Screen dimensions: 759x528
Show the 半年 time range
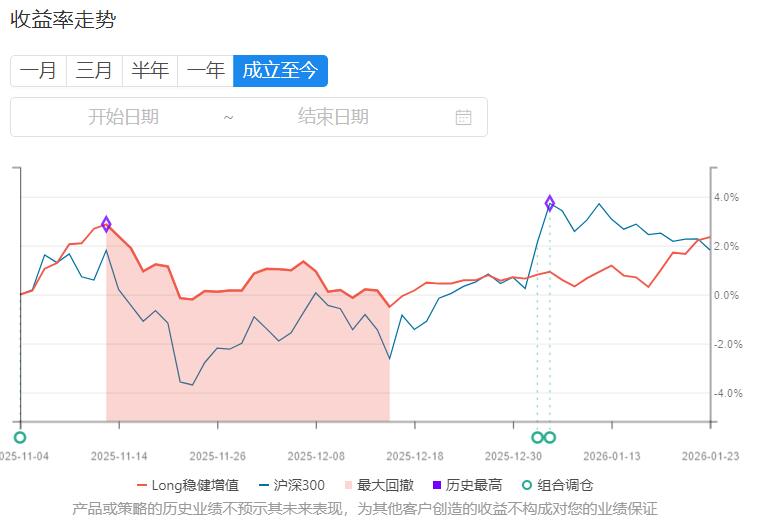point(150,71)
